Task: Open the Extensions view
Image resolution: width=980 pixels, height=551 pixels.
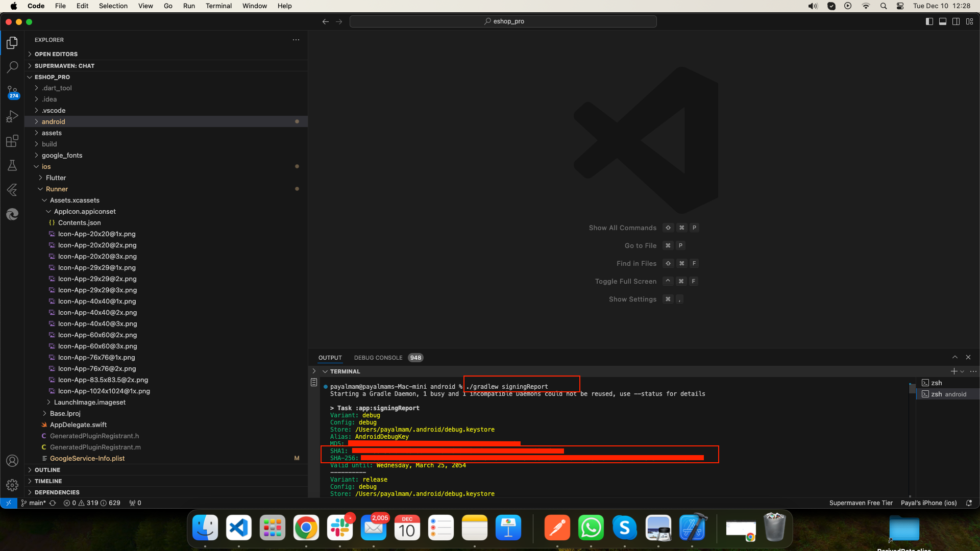Action: tap(12, 141)
